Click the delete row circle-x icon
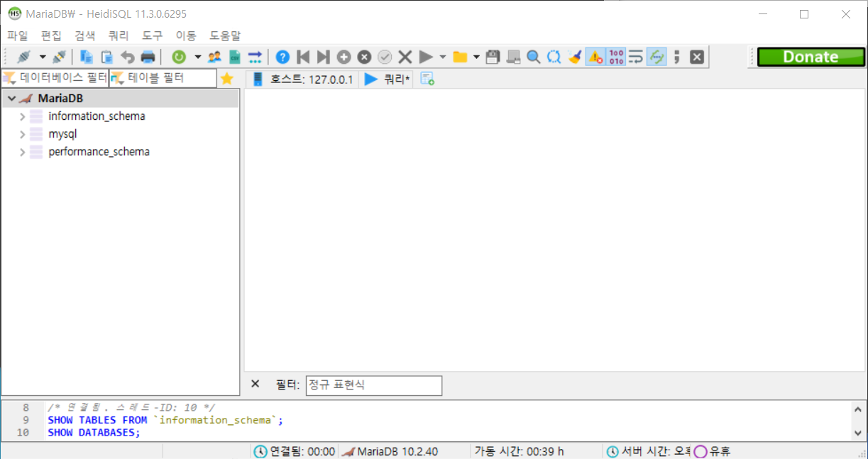Image resolution: width=868 pixels, height=459 pixels. pos(364,57)
